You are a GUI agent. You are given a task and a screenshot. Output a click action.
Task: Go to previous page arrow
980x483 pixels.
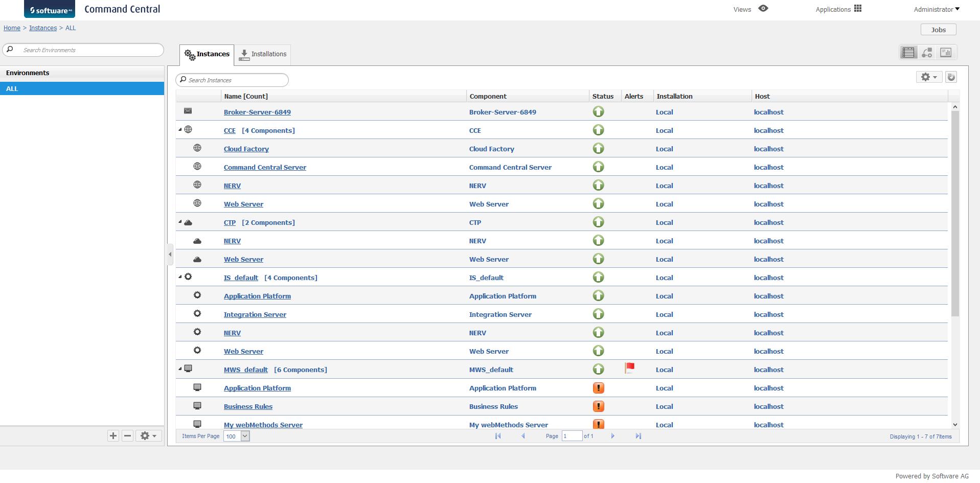click(523, 436)
